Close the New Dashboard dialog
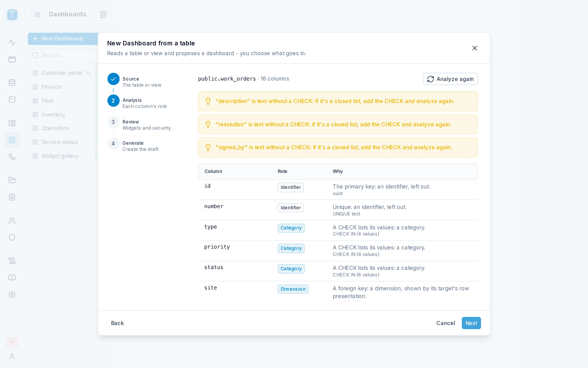 (474, 48)
